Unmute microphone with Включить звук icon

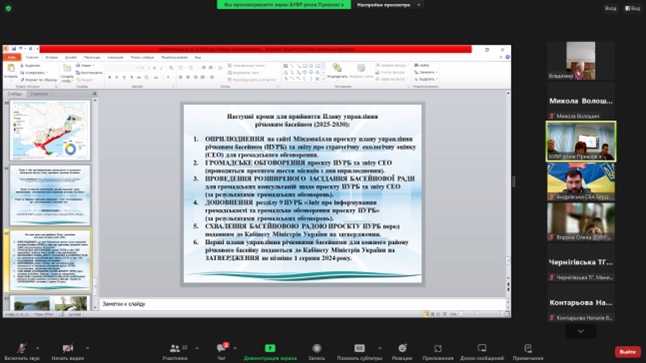pos(21,349)
